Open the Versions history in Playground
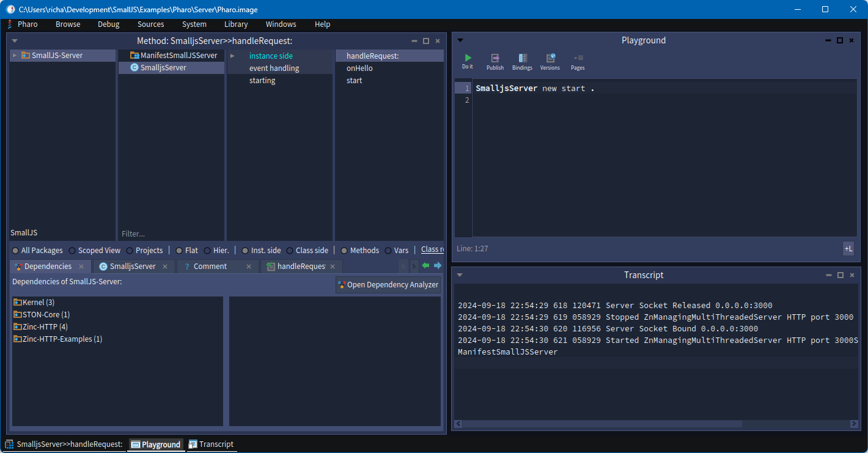 [x=550, y=61]
